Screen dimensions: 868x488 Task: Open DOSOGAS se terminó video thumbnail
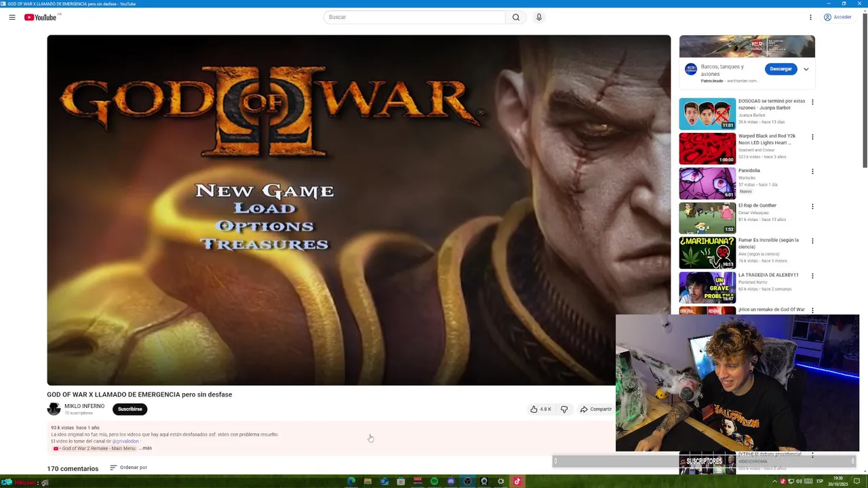(707, 114)
